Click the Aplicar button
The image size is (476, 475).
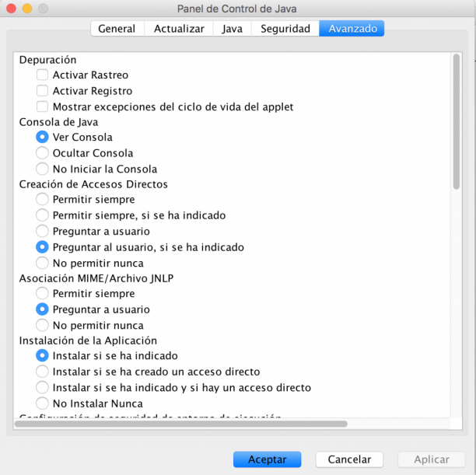point(432,459)
